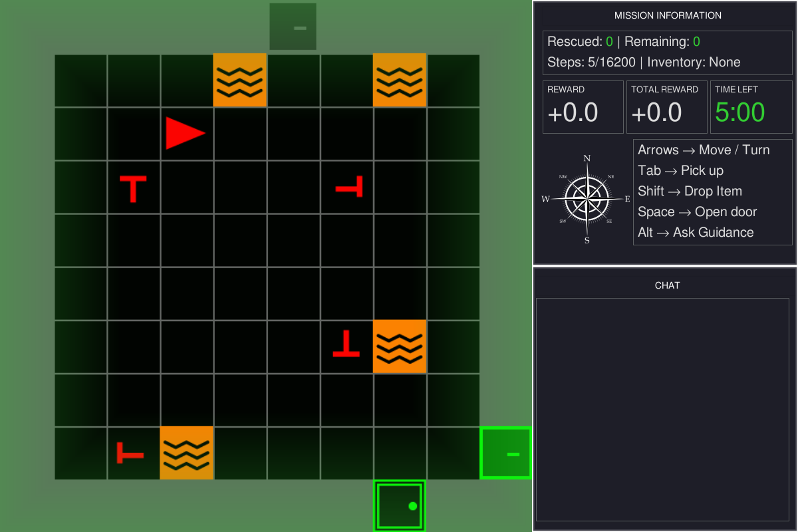Click the top-row orange wavy tile nearest the top door
The height and width of the screenshot is (532, 798).
coord(240,80)
